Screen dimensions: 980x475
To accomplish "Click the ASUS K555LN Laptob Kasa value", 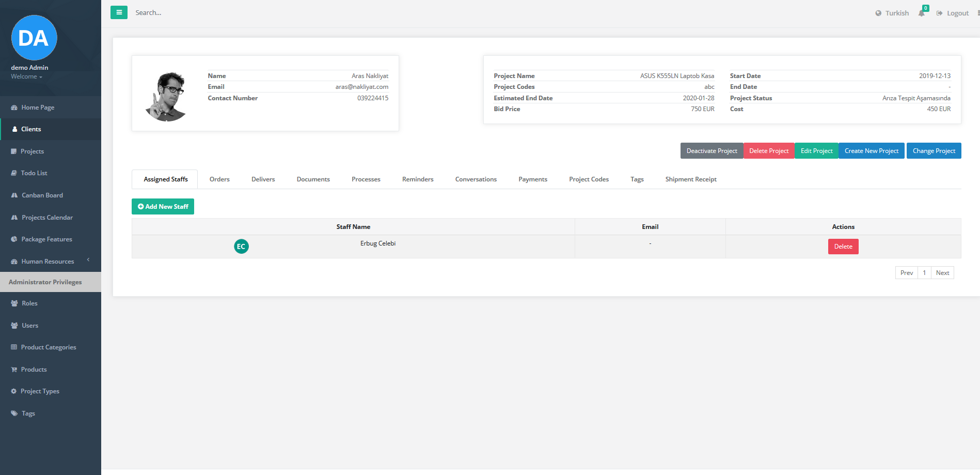I will [677, 76].
